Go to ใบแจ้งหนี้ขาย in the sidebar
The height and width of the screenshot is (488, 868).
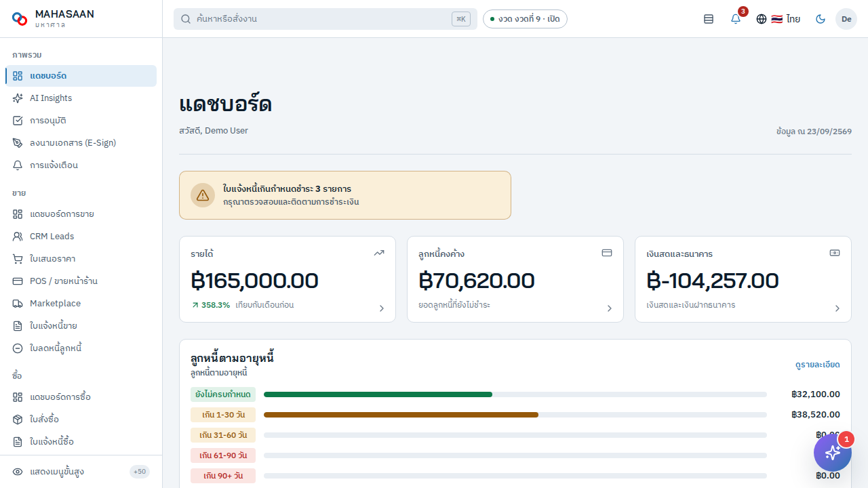[x=81, y=326]
